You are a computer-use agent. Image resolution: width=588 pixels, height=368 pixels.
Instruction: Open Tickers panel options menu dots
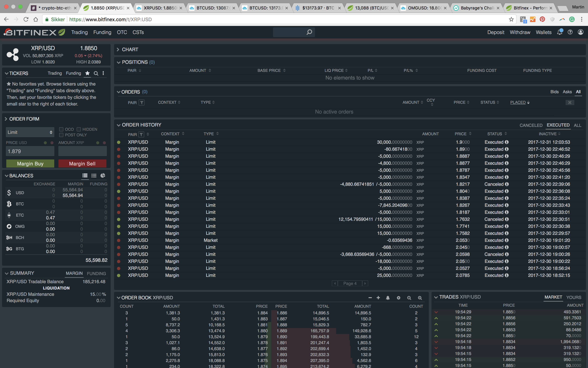[x=103, y=73]
